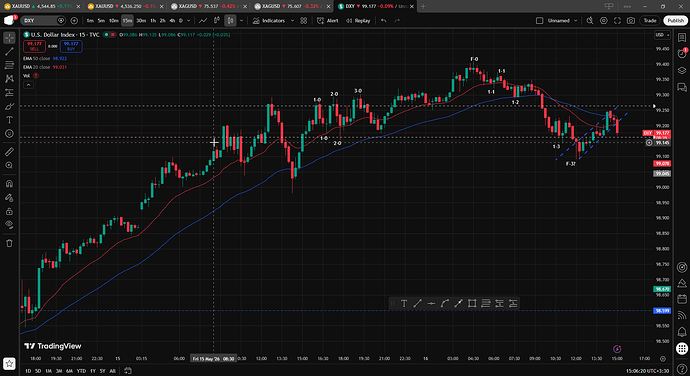Create an Alert
The height and width of the screenshot is (376, 690).
[x=328, y=21]
